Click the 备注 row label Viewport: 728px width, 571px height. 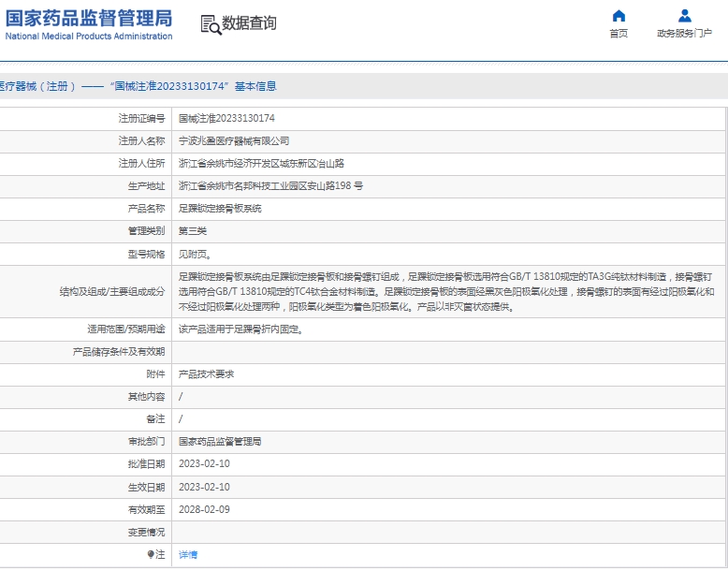(155, 419)
